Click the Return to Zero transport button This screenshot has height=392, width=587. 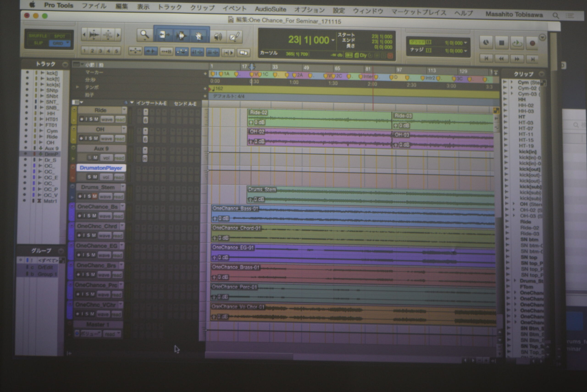click(486, 58)
